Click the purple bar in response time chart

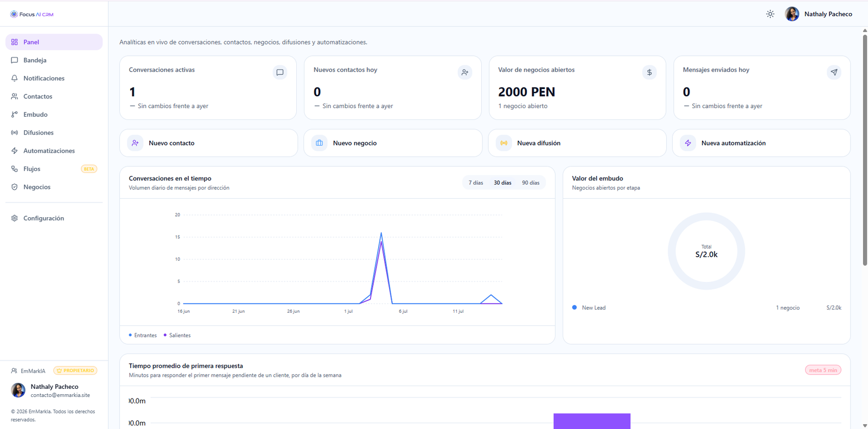pos(592,421)
